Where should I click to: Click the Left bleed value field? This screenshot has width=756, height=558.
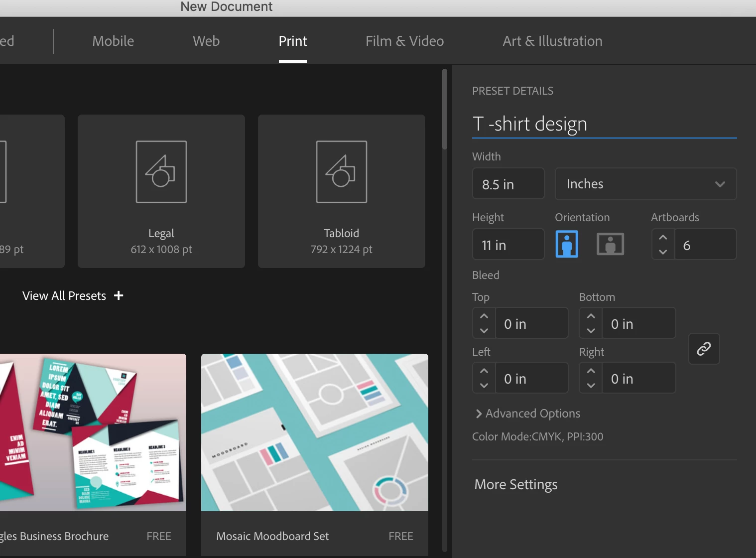pos(531,378)
